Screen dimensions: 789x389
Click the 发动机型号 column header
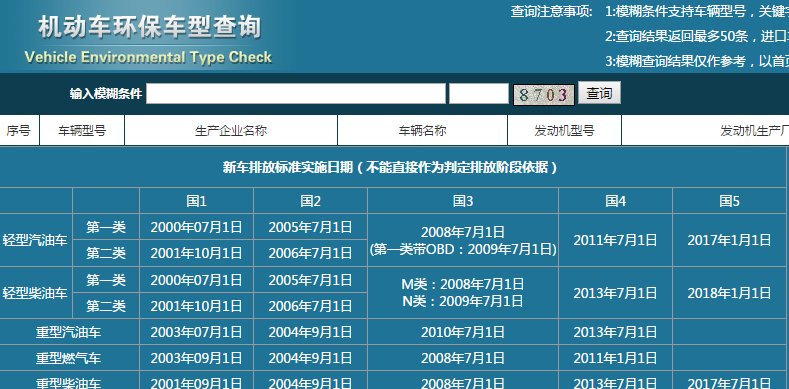pyautogui.click(x=565, y=131)
